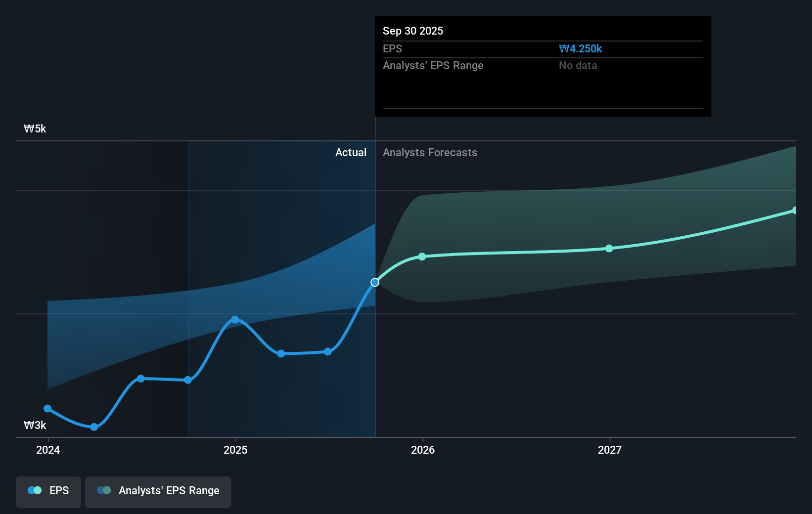Select the peak EPS data point near 2025
The width and height of the screenshot is (812, 514).
(235, 320)
